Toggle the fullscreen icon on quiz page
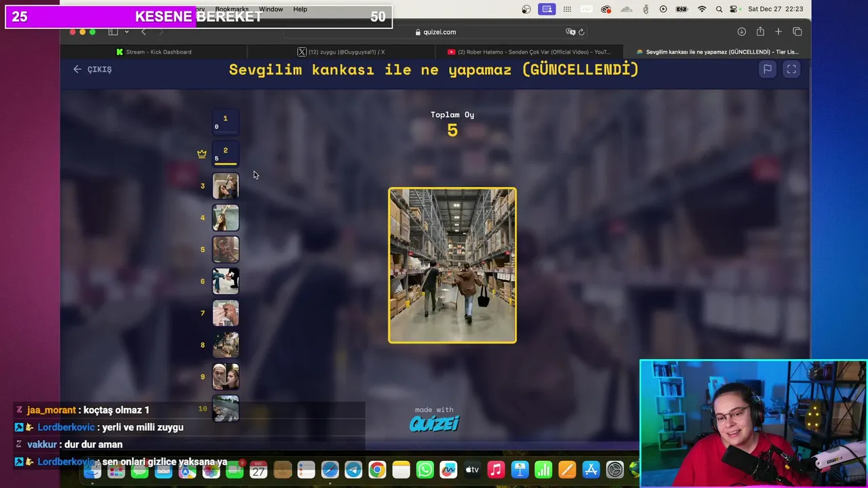Image resolution: width=868 pixels, height=488 pixels. point(791,69)
